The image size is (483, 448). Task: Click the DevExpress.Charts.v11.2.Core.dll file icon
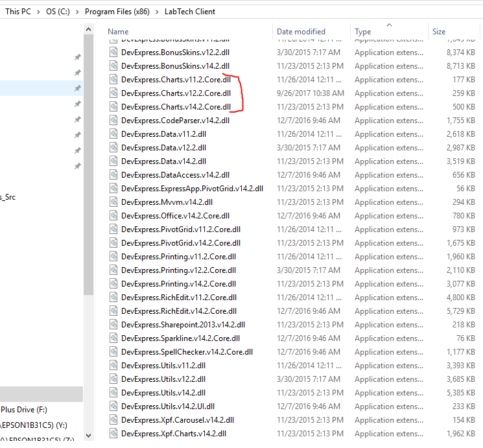point(114,80)
